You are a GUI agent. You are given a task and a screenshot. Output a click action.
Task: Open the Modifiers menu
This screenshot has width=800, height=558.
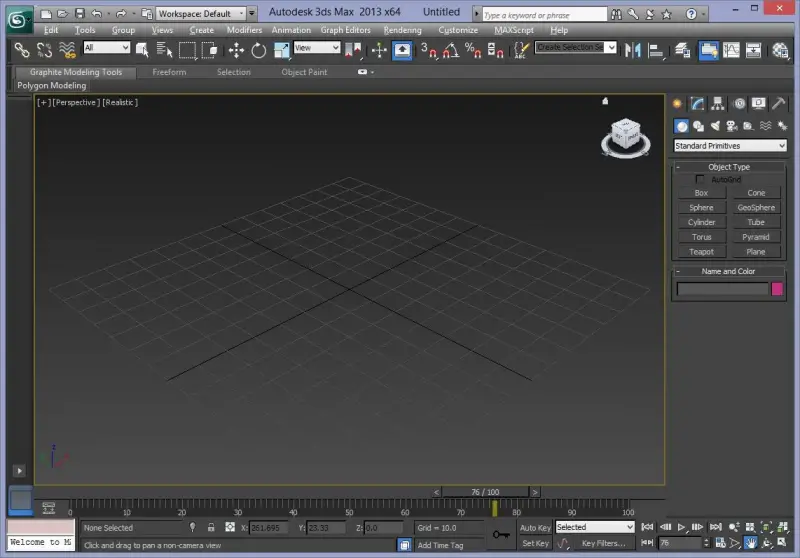[244, 30]
